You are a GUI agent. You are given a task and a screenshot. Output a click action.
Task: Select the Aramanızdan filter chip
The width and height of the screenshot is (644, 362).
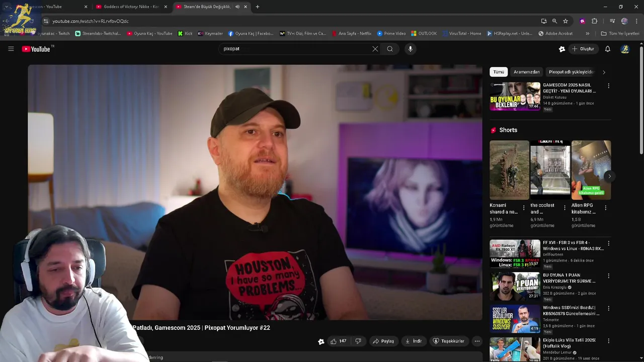point(526,72)
